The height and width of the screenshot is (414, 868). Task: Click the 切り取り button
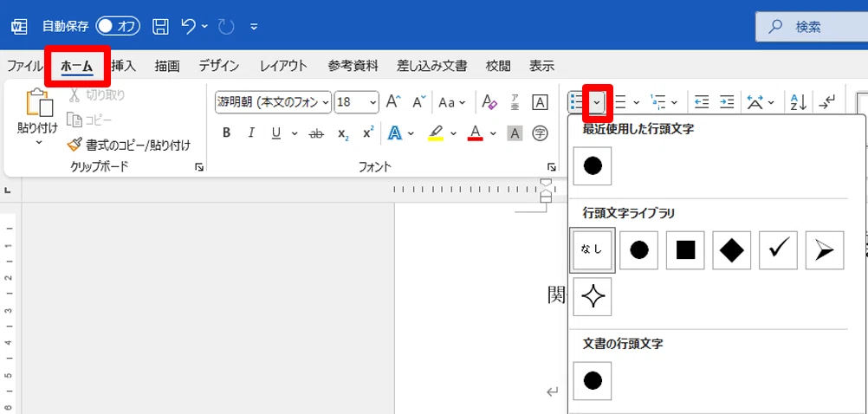click(97, 95)
